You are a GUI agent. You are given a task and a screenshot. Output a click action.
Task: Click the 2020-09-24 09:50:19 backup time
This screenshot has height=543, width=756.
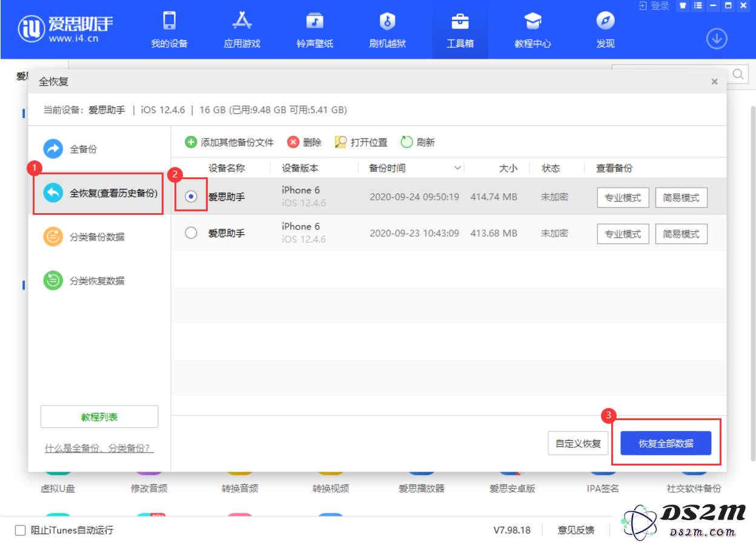[x=414, y=197]
